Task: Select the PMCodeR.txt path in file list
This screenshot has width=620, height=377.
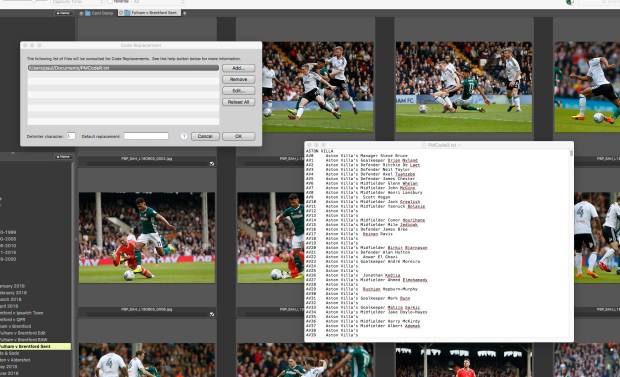Action: pyautogui.click(x=123, y=68)
